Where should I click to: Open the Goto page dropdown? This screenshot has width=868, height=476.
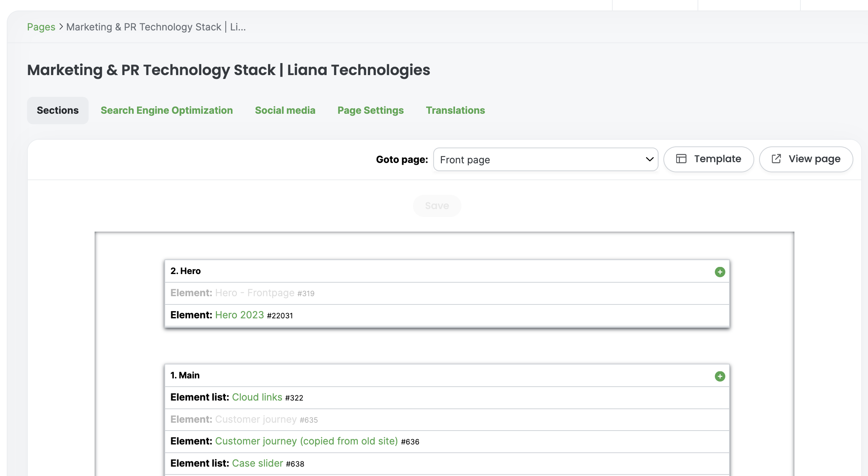click(x=545, y=160)
